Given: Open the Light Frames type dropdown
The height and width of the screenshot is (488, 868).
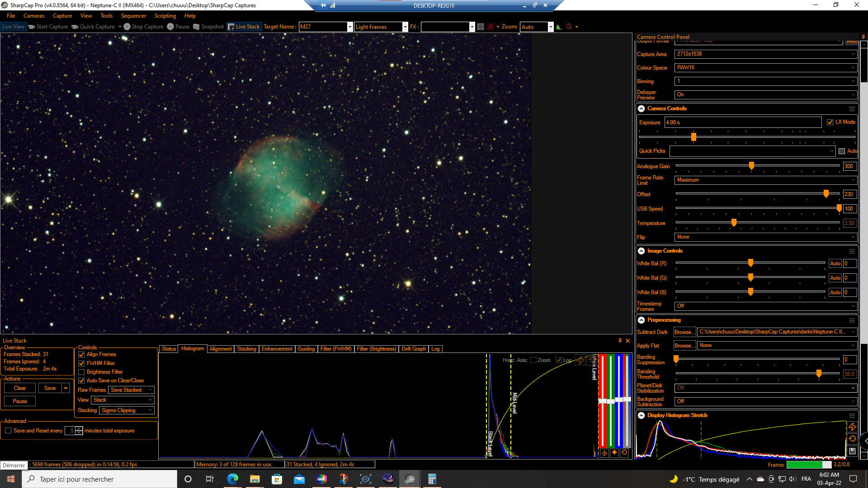Looking at the screenshot, I should [x=405, y=27].
